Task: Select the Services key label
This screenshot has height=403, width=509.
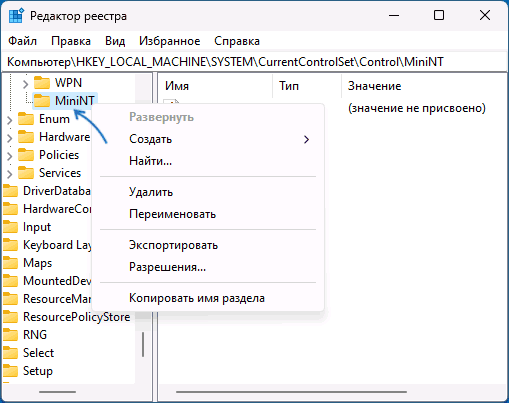Action: pos(60,173)
